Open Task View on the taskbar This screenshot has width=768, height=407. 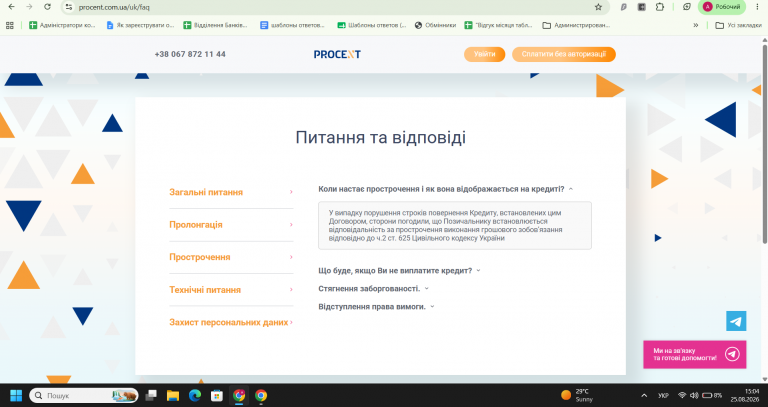tap(151, 395)
